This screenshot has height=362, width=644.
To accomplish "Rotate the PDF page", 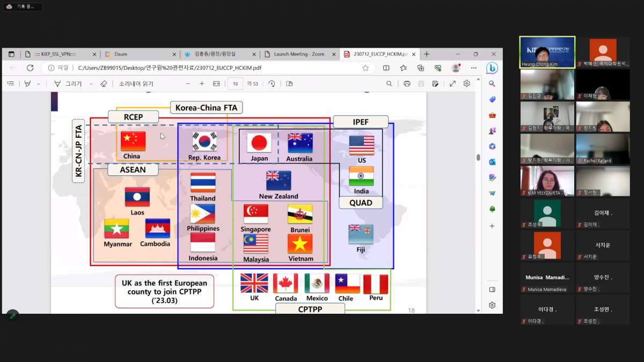I will (x=273, y=84).
